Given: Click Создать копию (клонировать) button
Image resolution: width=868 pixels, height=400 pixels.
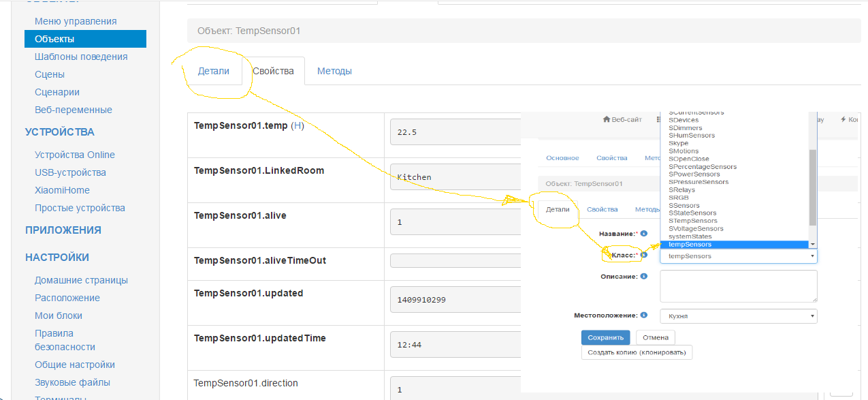Looking at the screenshot, I should tap(637, 352).
